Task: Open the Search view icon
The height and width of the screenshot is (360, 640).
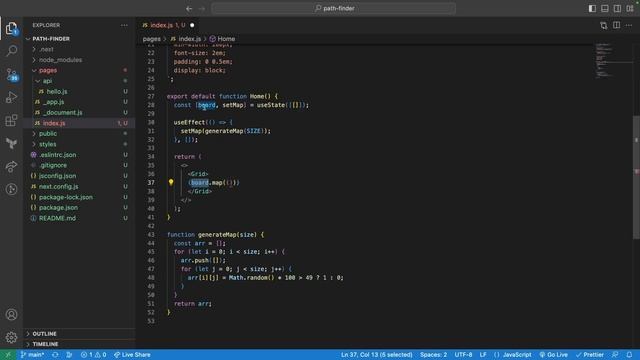Action: 11,51
